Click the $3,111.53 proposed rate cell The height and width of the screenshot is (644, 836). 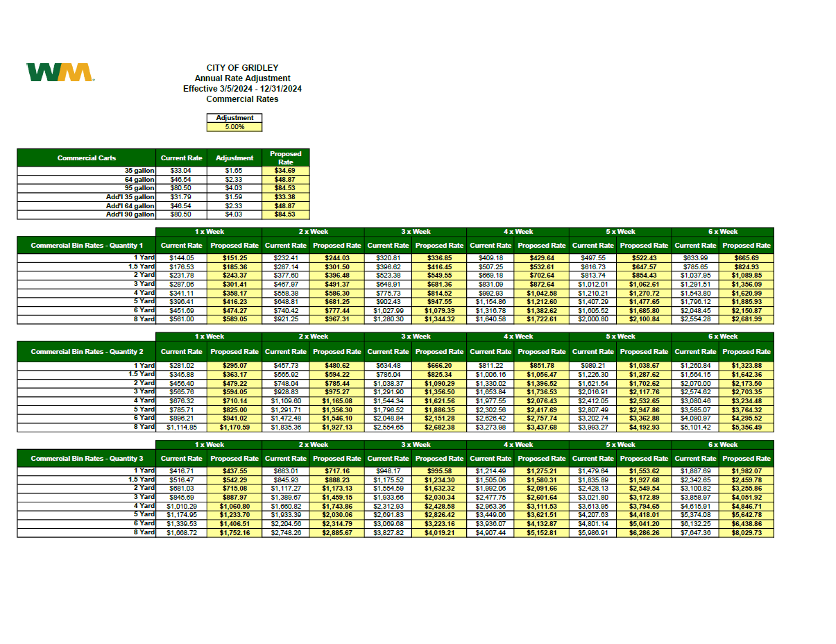pos(541,507)
